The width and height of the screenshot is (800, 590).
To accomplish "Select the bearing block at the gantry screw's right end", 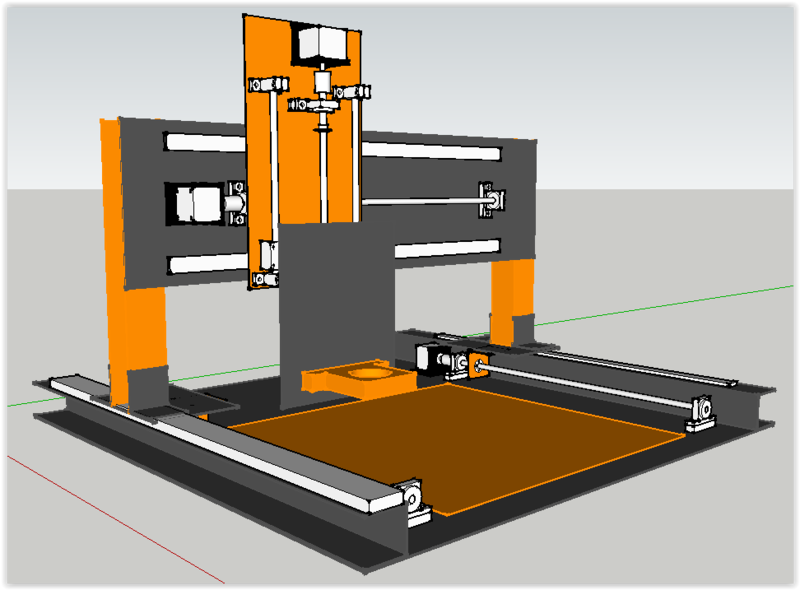I will [492, 200].
